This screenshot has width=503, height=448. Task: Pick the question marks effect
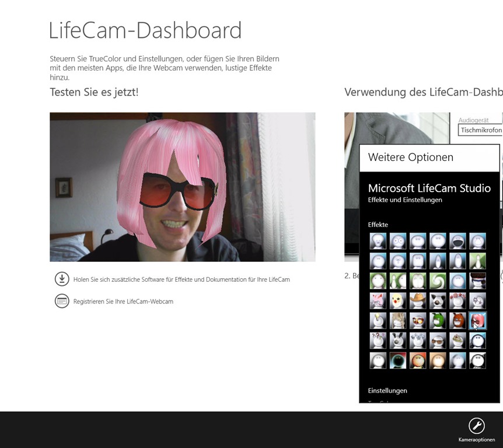coord(378,340)
